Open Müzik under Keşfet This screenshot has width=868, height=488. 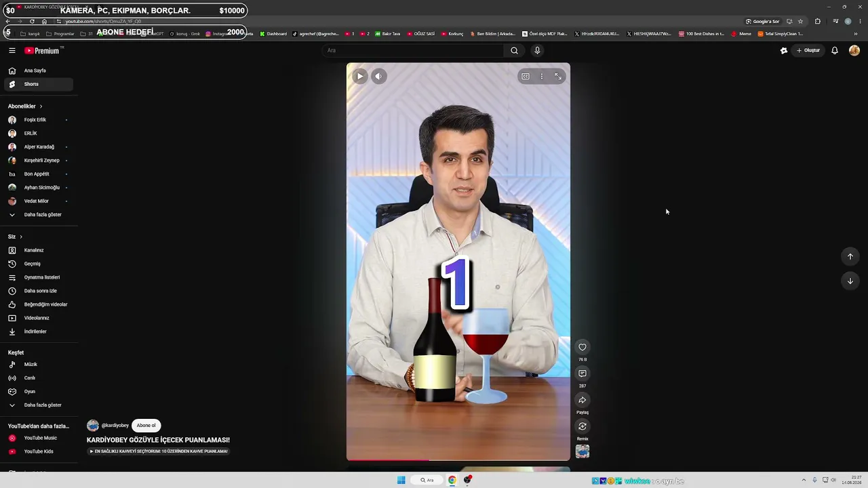click(x=38, y=365)
